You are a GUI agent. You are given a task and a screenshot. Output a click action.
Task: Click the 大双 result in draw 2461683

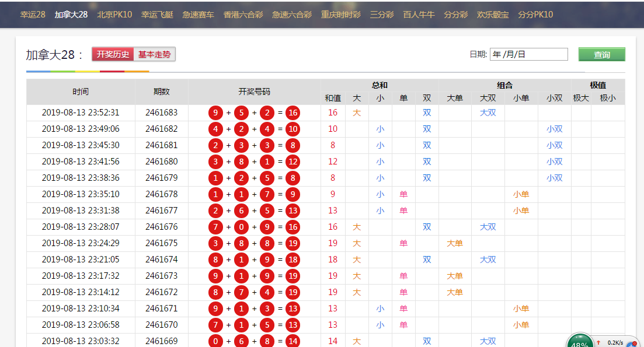pos(488,113)
